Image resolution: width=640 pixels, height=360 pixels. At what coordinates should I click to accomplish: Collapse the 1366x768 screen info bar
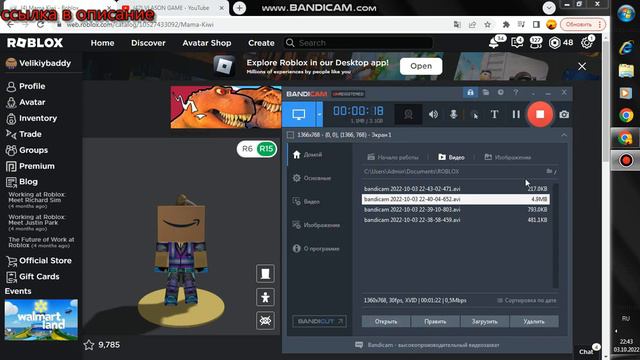click(x=564, y=135)
